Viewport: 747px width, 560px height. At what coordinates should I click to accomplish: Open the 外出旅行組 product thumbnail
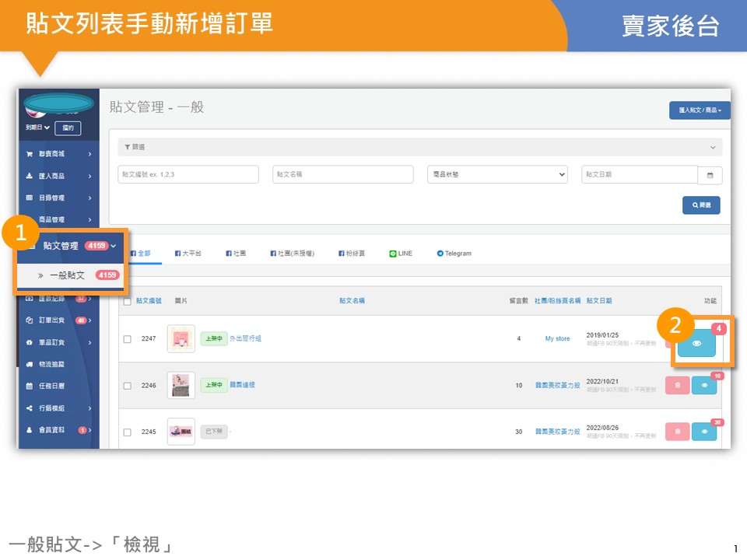point(181,338)
